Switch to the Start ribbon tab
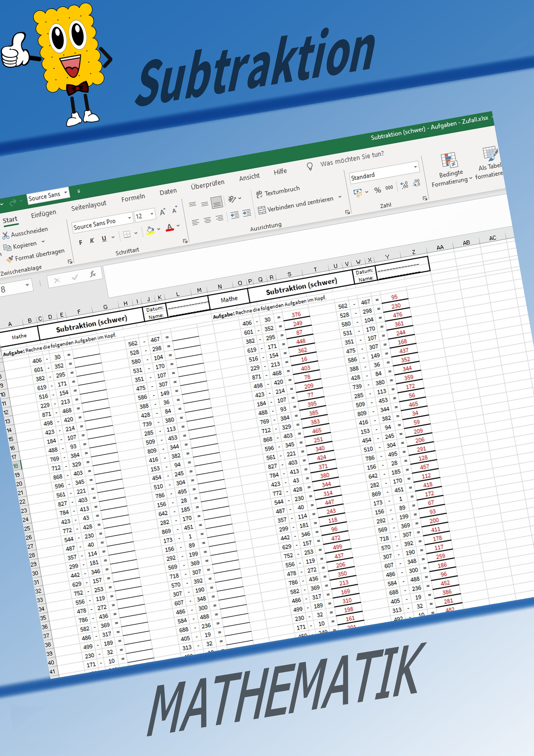The width and height of the screenshot is (534, 756). pyautogui.click(x=10, y=220)
